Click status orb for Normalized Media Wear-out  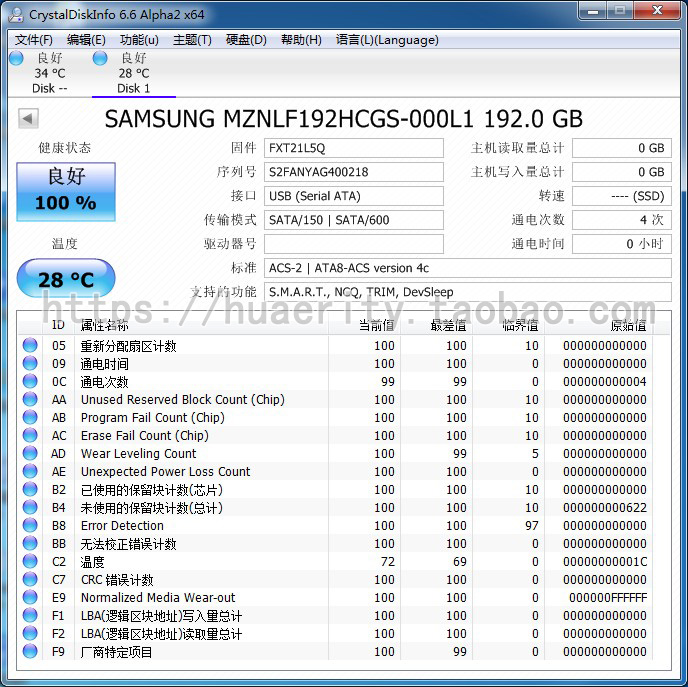pyautogui.click(x=30, y=597)
